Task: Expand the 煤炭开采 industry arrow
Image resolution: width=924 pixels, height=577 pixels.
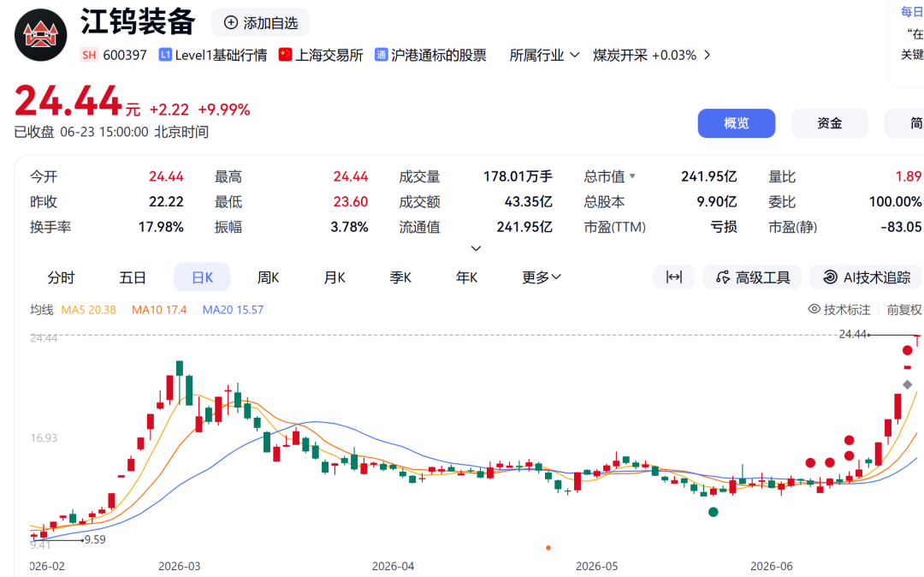Action: (708, 55)
